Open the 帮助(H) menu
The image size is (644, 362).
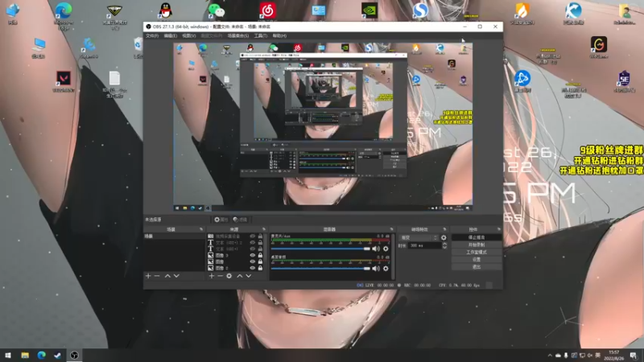[x=279, y=35]
